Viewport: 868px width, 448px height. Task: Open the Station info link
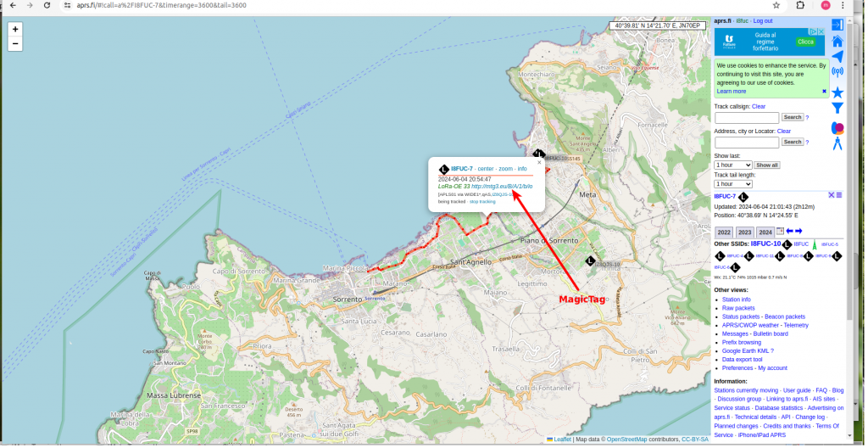coord(737,300)
